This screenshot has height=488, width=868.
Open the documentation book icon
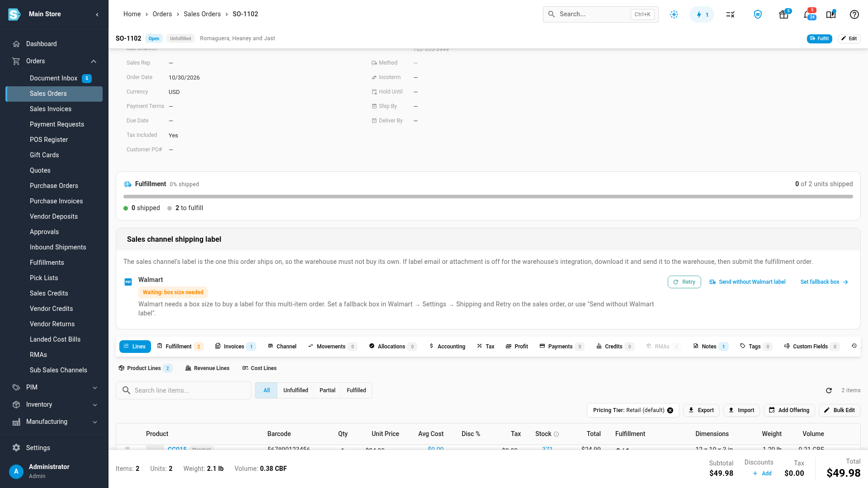point(831,14)
